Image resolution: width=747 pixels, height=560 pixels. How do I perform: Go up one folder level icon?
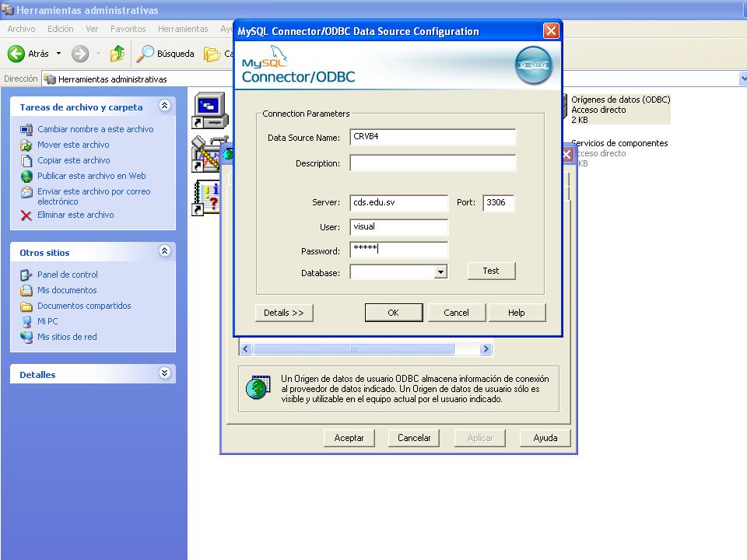coord(117,54)
